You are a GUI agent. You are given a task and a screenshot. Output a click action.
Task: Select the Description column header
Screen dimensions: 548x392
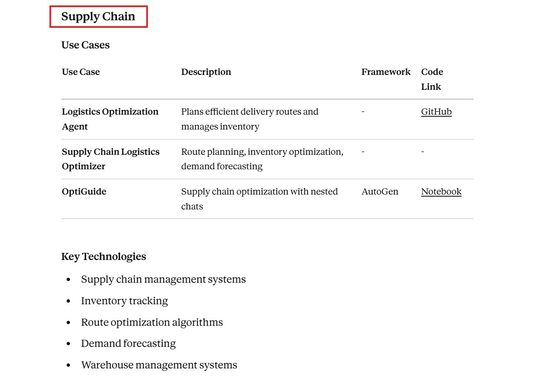(x=206, y=72)
